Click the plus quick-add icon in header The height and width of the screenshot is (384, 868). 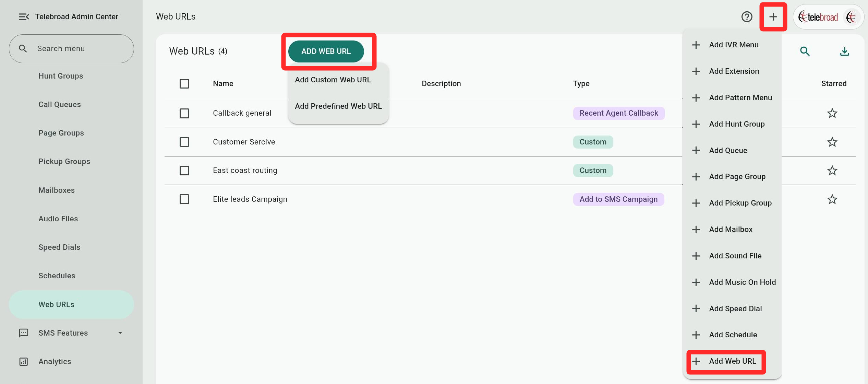[773, 16]
